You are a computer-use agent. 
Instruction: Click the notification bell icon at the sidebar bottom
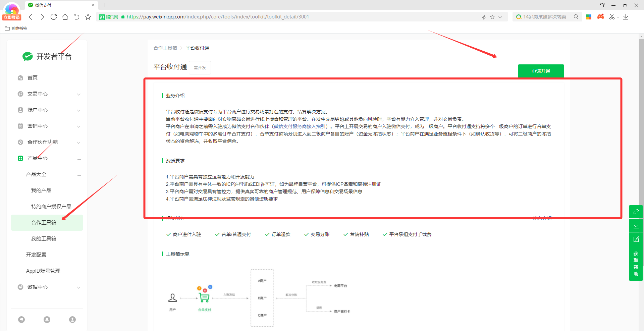click(x=47, y=320)
